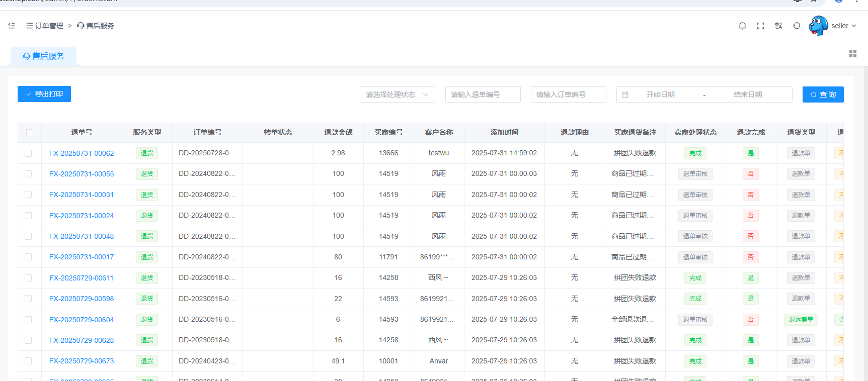Screen dimensions: 868x381
Task: Open the processing status dropdown
Action: coord(397,94)
